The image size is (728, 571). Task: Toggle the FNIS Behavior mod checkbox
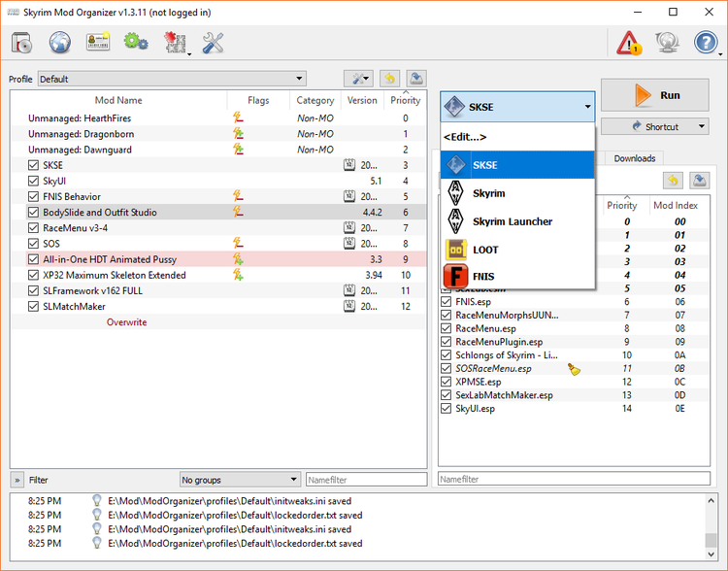tap(33, 196)
